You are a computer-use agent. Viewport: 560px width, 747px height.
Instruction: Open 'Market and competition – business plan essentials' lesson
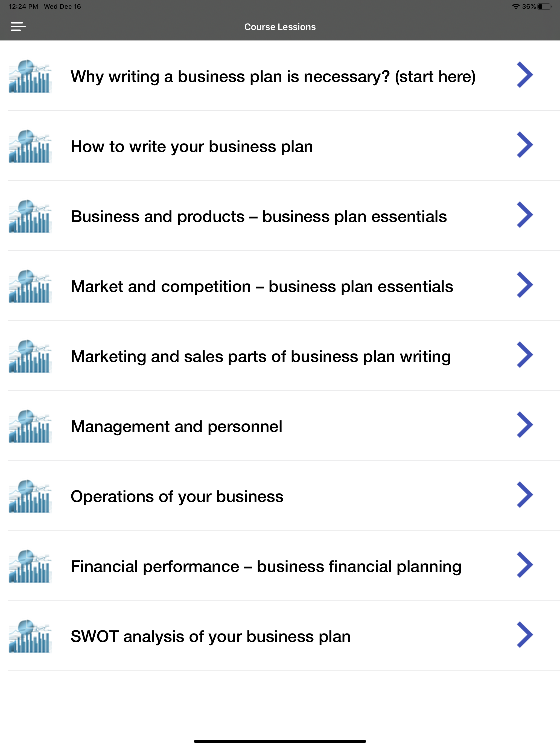point(262,286)
